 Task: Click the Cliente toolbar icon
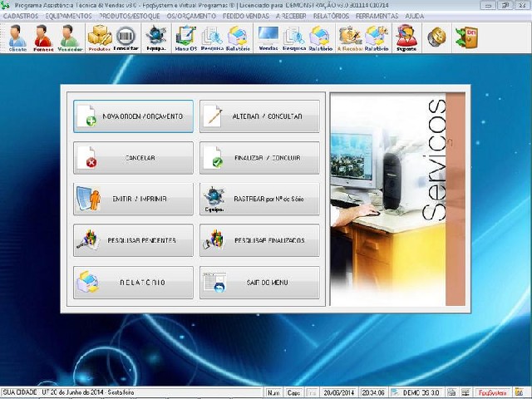17,37
